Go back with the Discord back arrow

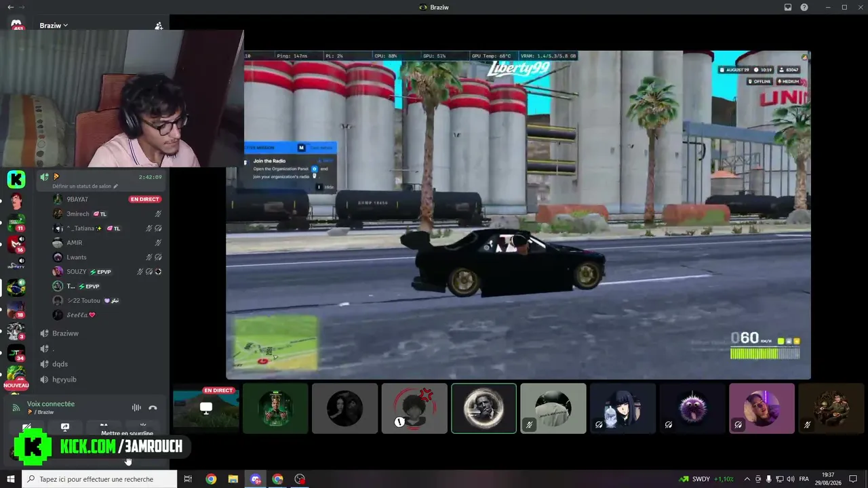tap(10, 7)
